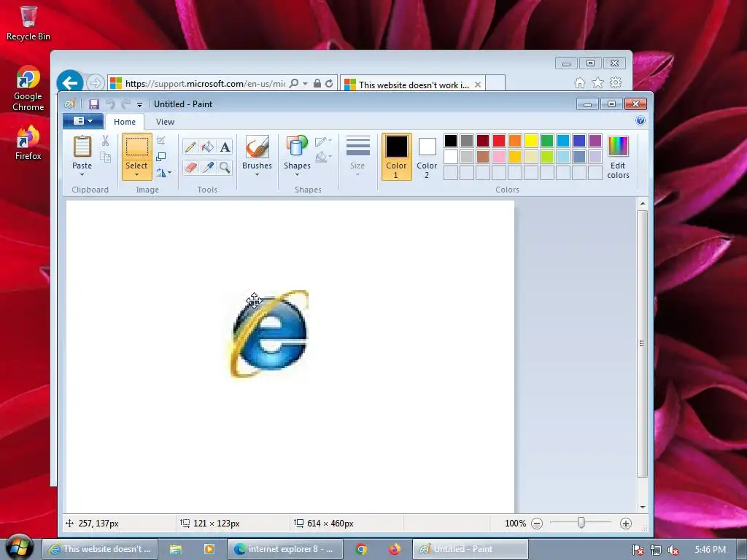747x560 pixels.
Task: Click the Refresh icon in Internet Explorer
Action: tap(329, 83)
